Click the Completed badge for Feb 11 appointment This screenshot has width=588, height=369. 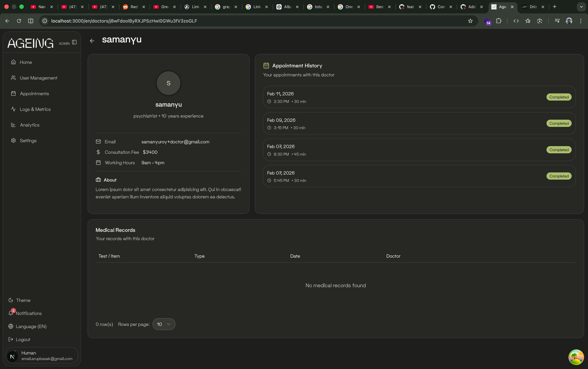(559, 97)
